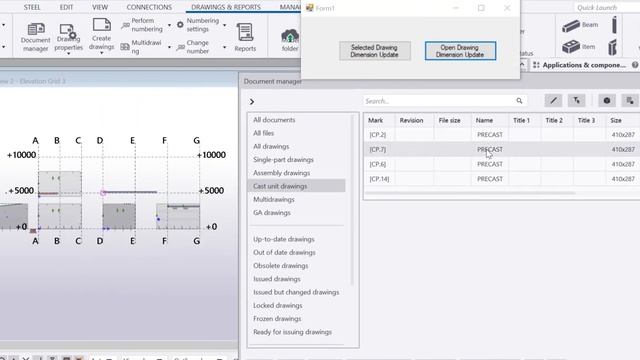This screenshot has width=640, height=360.
Task: Expand the Perform numbering dropdown arrow
Action: pyautogui.click(x=169, y=25)
